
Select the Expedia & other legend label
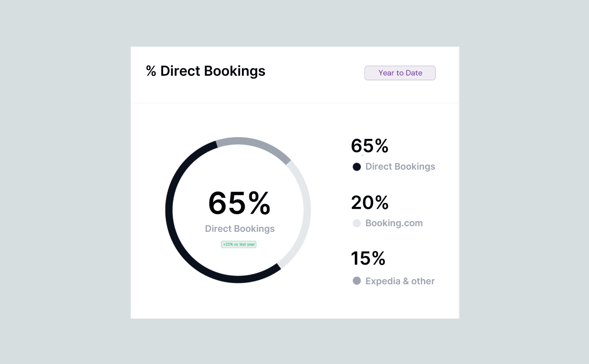click(400, 281)
